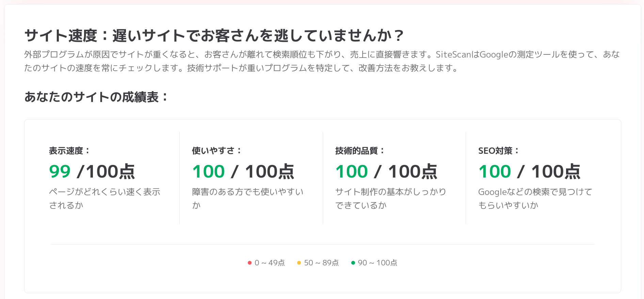This screenshot has height=299, width=644.
Task: Click the green 100 score under SEO対策
Action: [x=495, y=171]
